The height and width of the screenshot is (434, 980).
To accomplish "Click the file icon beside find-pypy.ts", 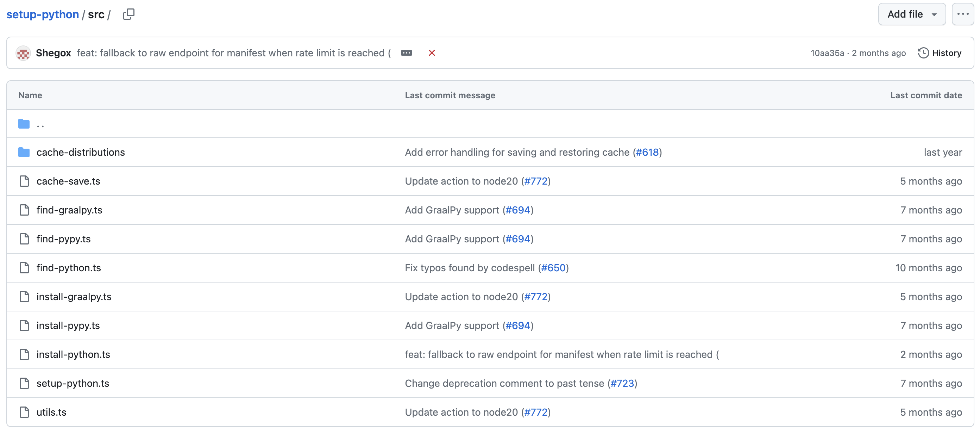I will 24,239.
